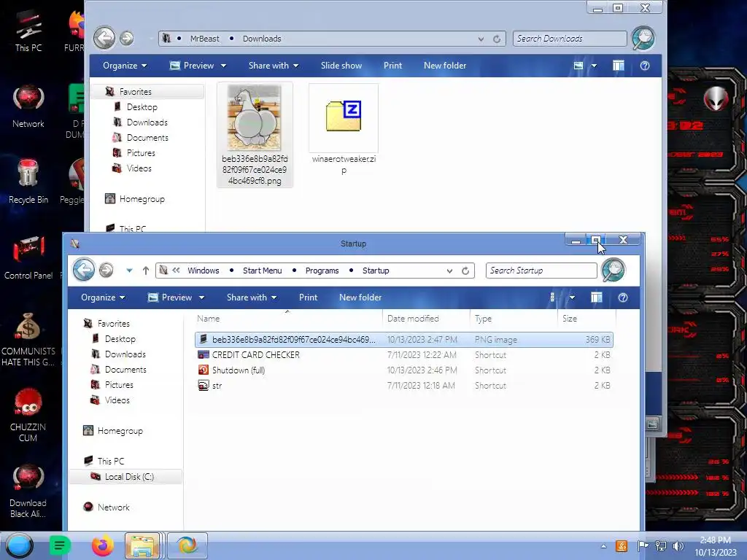Open view options dropdown in Startup toolbar
The width and height of the screenshot is (747, 560).
click(x=572, y=297)
